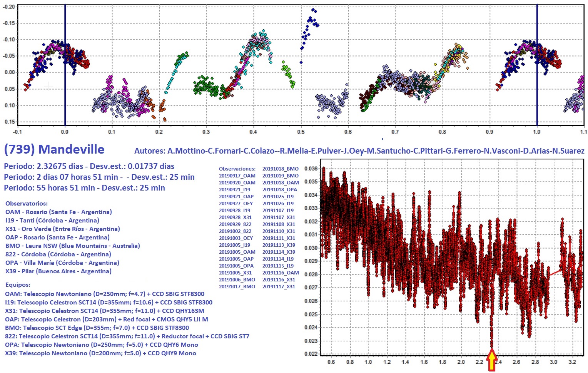Image resolution: width=588 pixels, height=373 pixels.
Task: Click observation entry "20190927_OEY"
Action: point(236,203)
